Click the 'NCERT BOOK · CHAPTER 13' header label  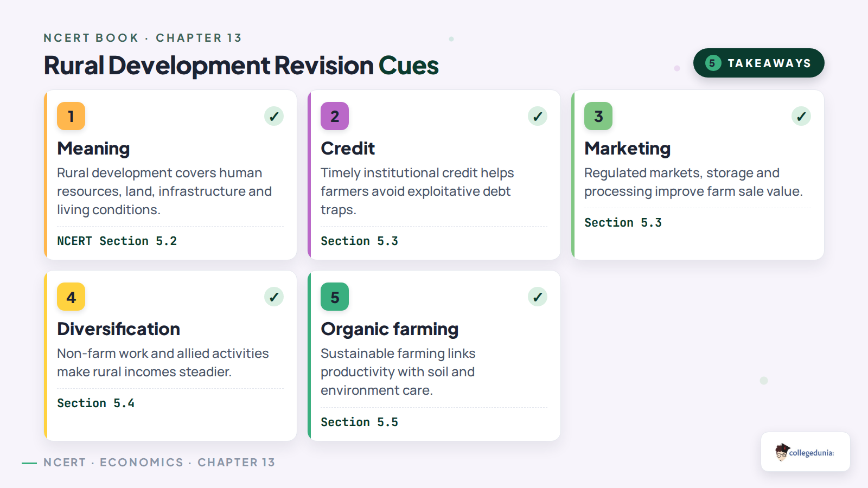[x=143, y=38]
